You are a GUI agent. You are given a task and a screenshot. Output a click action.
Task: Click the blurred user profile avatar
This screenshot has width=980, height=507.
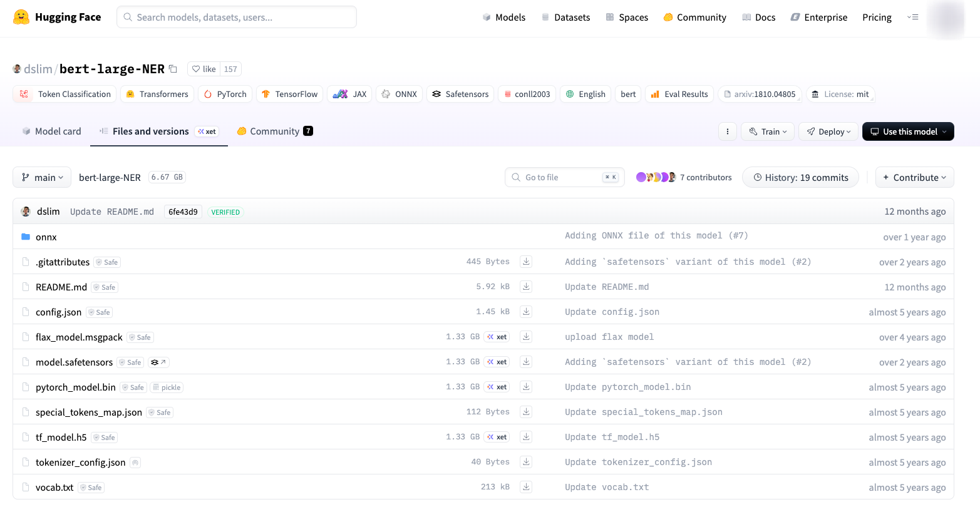click(946, 19)
